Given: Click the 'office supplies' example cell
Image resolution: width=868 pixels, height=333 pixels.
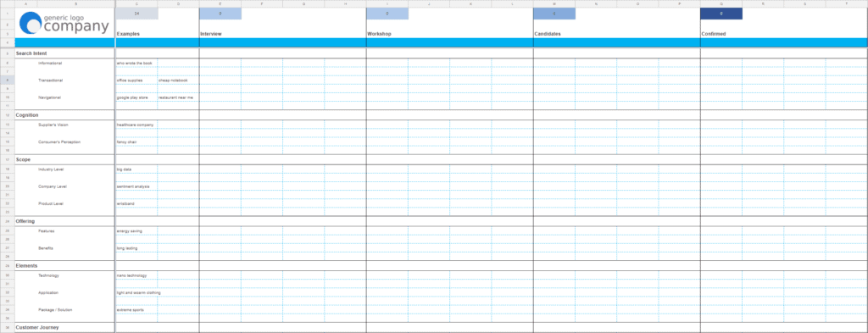Looking at the screenshot, I should [136, 80].
